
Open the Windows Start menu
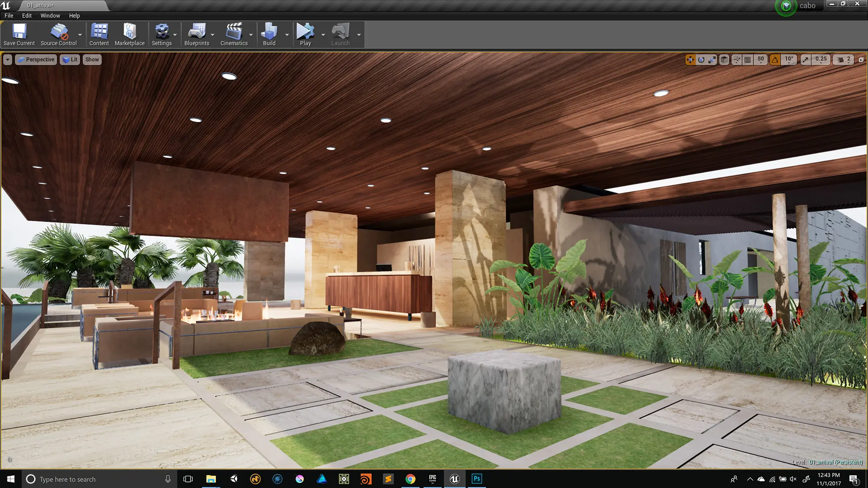10,479
